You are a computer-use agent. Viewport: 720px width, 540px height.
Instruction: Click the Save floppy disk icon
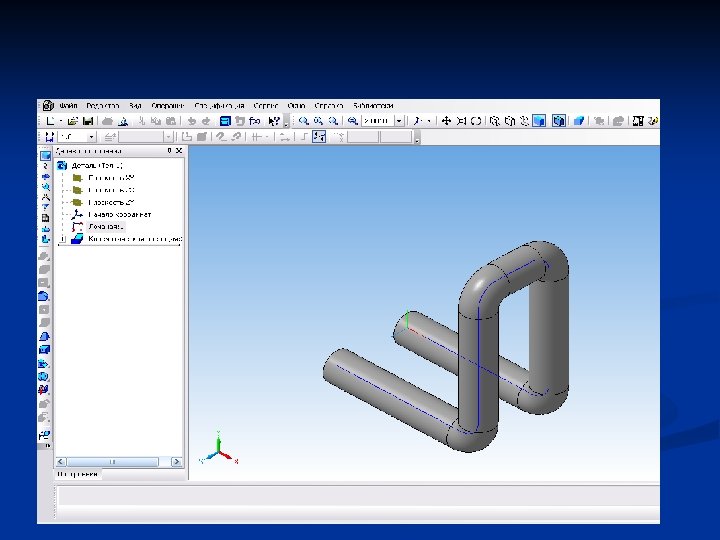coord(88,121)
